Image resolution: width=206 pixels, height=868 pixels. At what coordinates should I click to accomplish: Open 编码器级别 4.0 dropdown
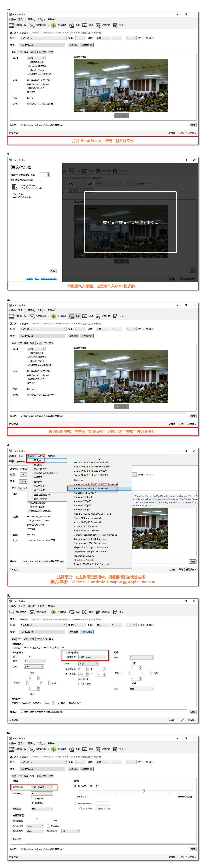pos(71,831)
